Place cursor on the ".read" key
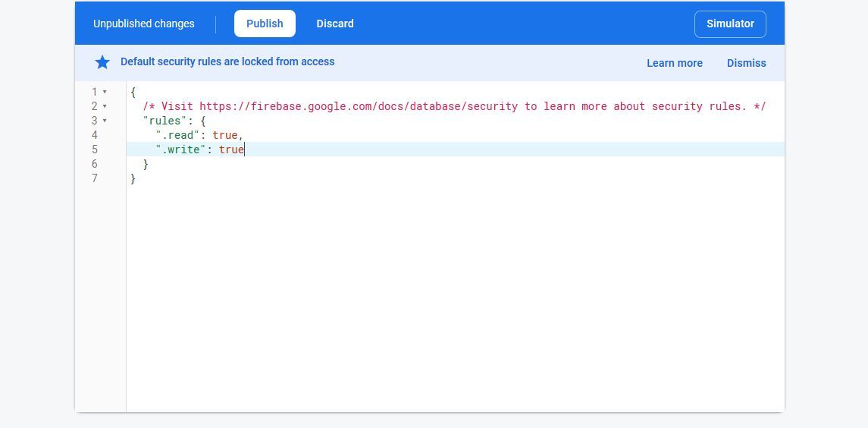Screen dimensions: 868x428 177,135
